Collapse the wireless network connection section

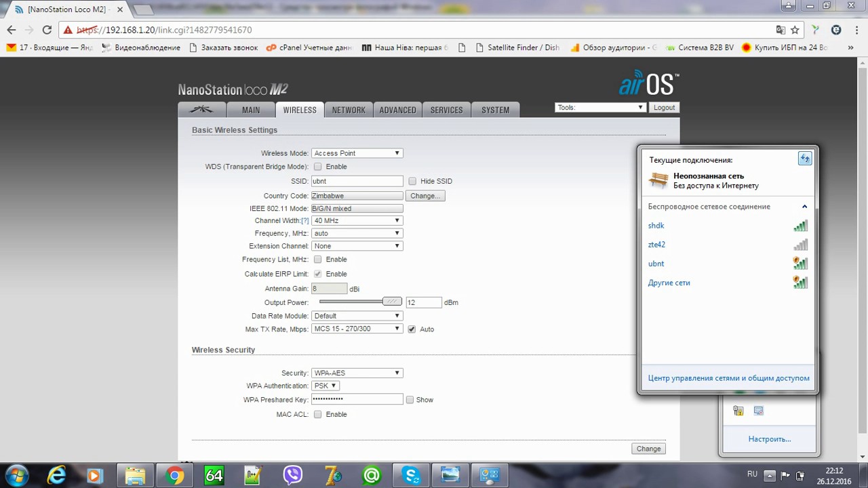pos(804,207)
